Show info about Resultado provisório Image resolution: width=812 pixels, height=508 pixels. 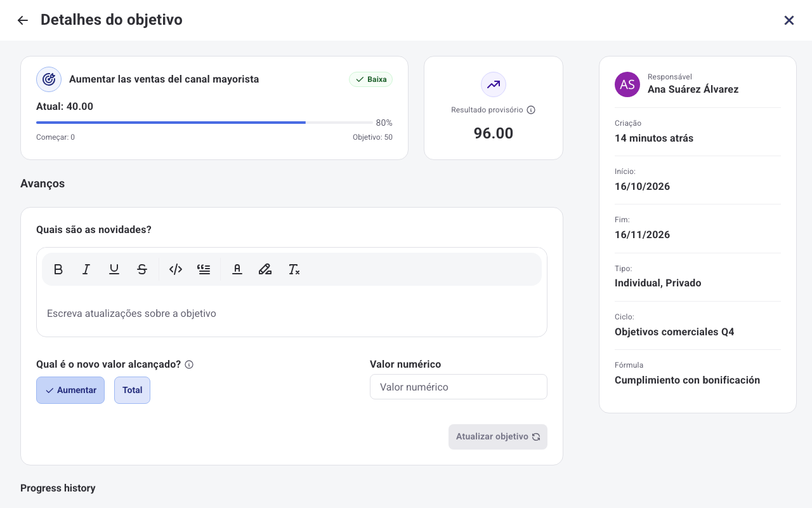point(531,110)
